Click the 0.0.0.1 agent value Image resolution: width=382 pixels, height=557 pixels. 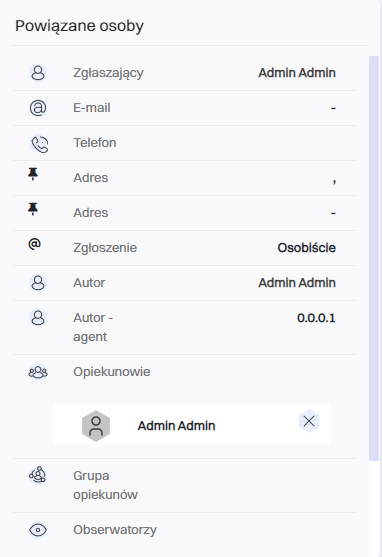click(316, 318)
